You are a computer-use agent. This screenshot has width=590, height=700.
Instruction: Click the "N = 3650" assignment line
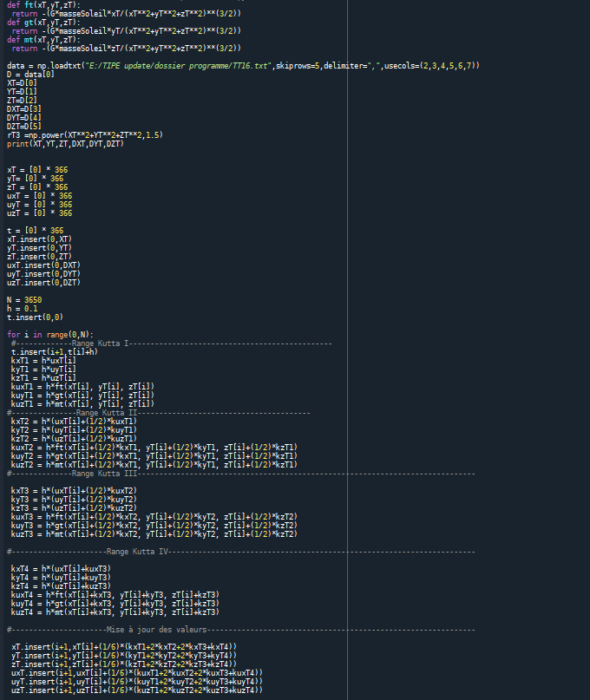pos(24,299)
